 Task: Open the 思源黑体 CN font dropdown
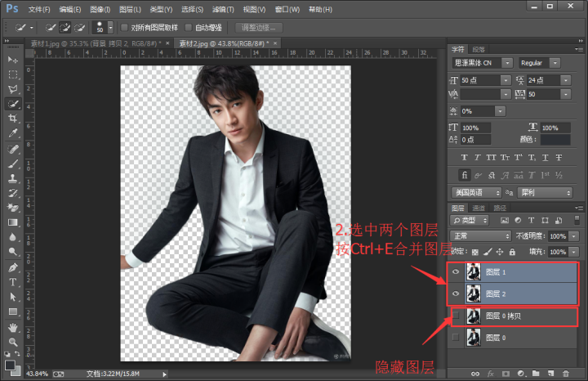click(508, 62)
